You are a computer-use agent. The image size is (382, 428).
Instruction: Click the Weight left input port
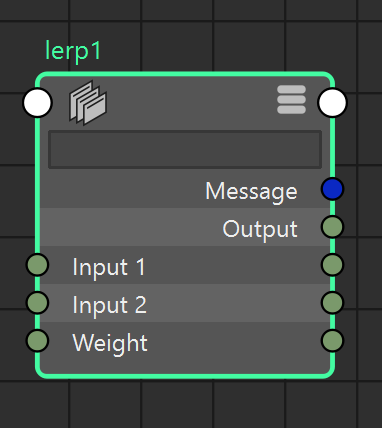click(x=37, y=341)
